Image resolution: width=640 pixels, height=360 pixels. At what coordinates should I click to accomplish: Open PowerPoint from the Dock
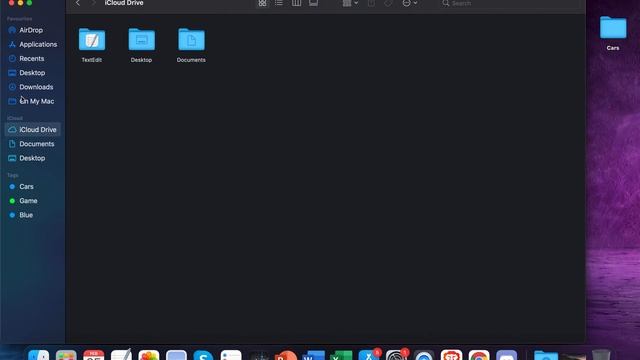pyautogui.click(x=286, y=355)
